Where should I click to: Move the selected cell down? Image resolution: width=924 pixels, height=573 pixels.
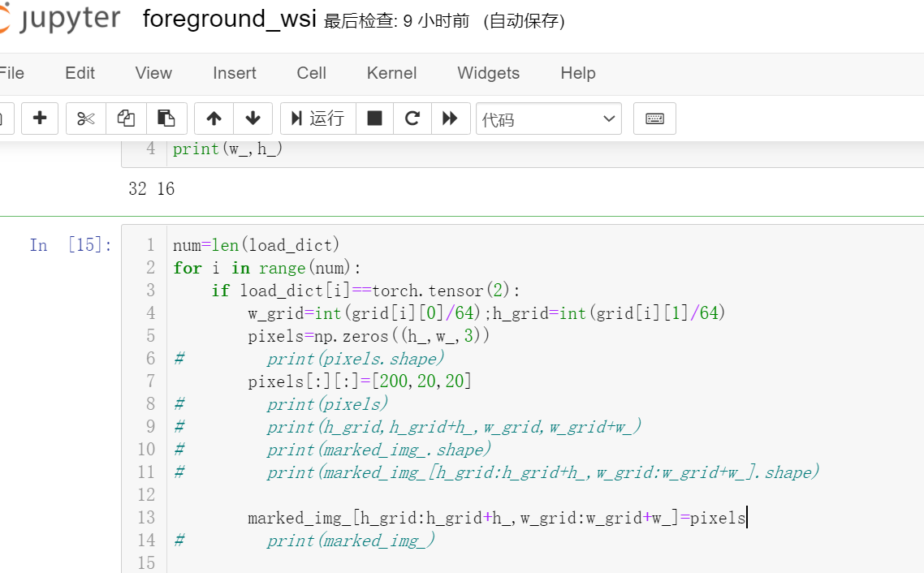(x=253, y=118)
